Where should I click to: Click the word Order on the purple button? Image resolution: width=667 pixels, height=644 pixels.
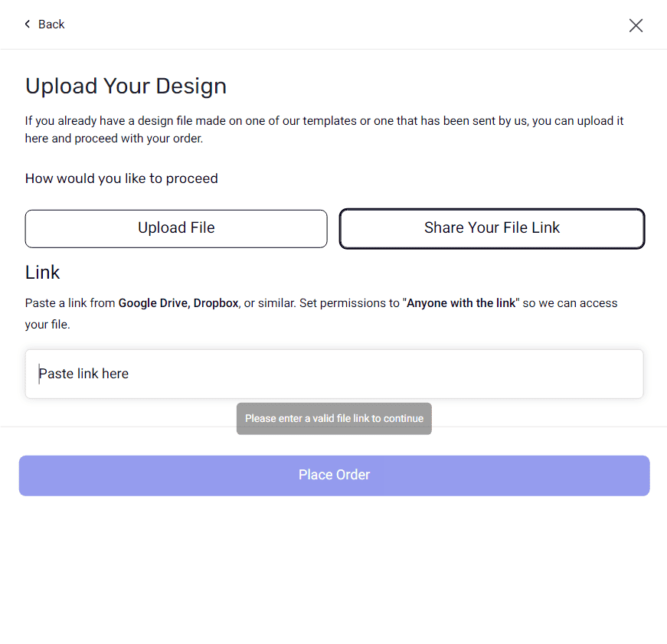(x=351, y=475)
